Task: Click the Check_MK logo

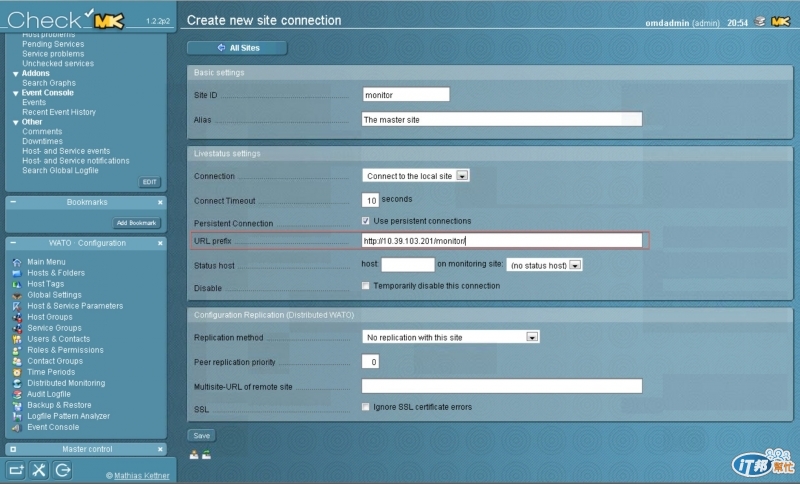Action: tap(66, 19)
